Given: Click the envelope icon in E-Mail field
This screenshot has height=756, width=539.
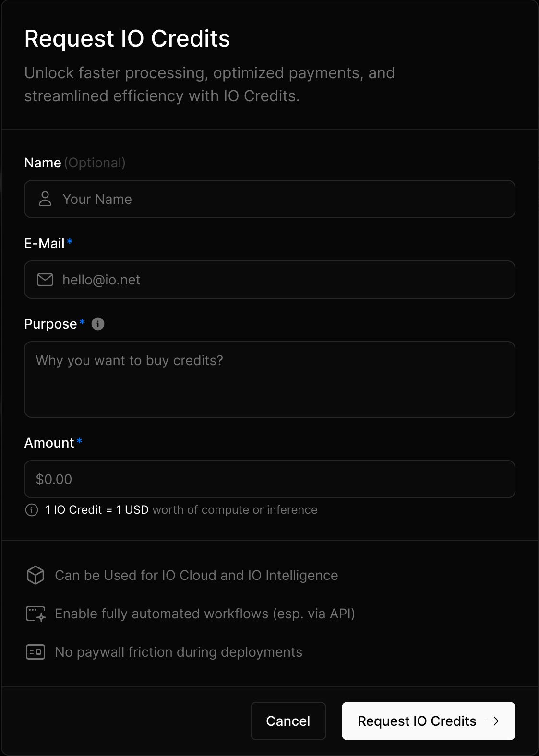Looking at the screenshot, I should coord(45,280).
